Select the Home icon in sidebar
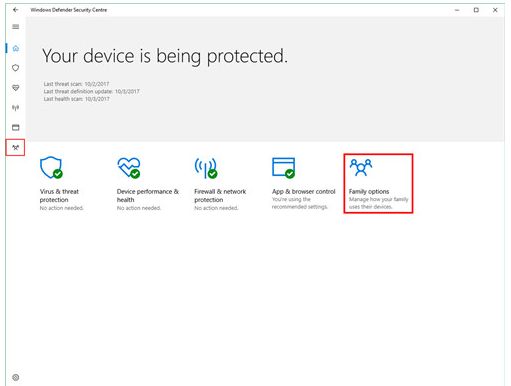Screen dimensions: 511x386 pos(15,49)
